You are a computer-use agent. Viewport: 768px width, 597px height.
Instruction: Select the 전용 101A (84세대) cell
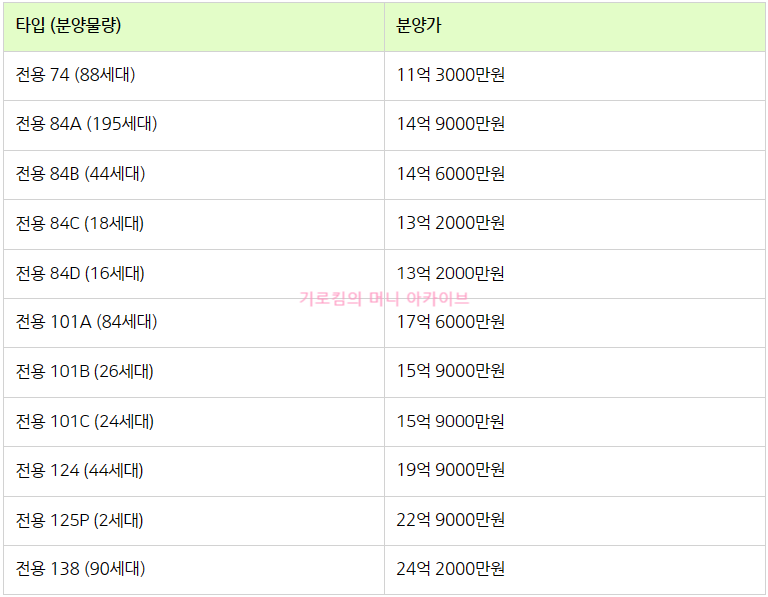click(194, 323)
